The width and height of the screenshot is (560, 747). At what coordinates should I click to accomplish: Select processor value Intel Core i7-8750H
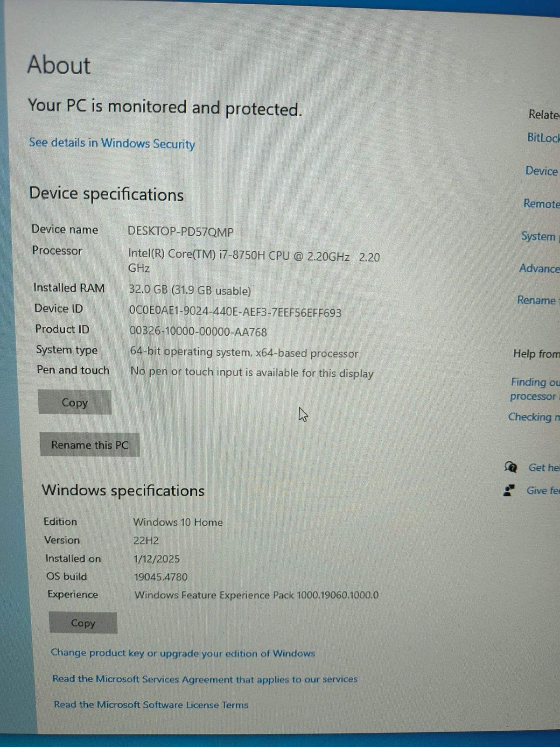[x=254, y=261]
